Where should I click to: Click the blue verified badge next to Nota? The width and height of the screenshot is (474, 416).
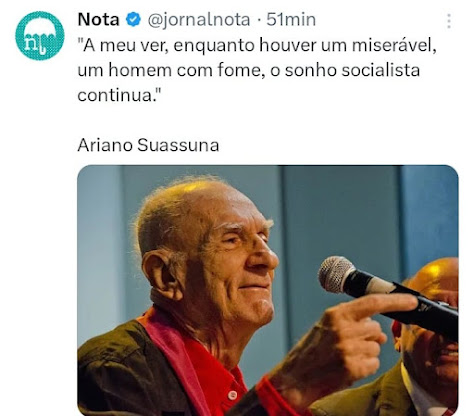pyautogui.click(x=133, y=20)
